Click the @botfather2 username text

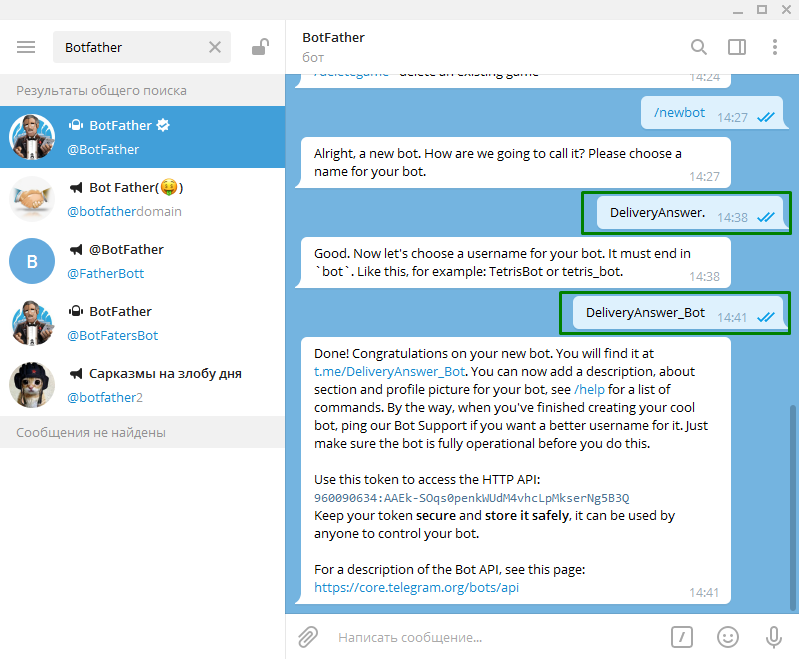click(x=105, y=398)
